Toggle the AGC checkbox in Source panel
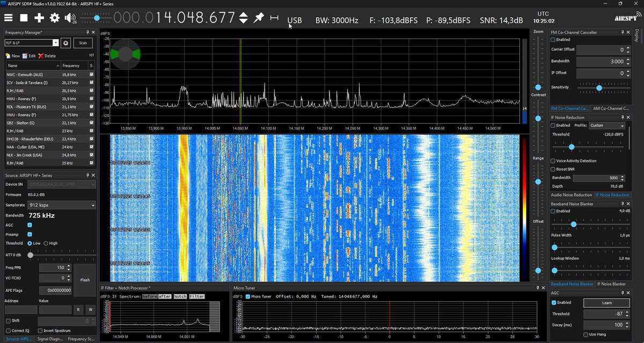This screenshot has height=343, width=644. 30,225
